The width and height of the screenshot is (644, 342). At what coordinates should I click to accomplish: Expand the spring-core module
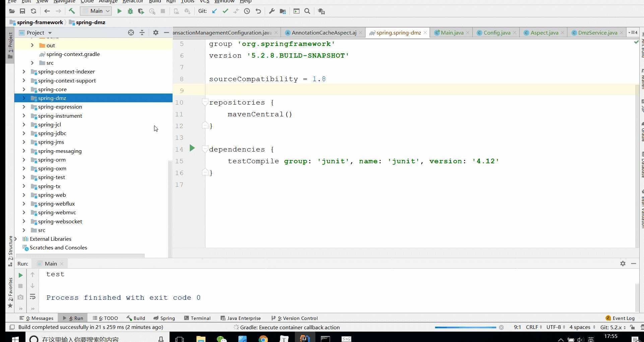click(24, 89)
